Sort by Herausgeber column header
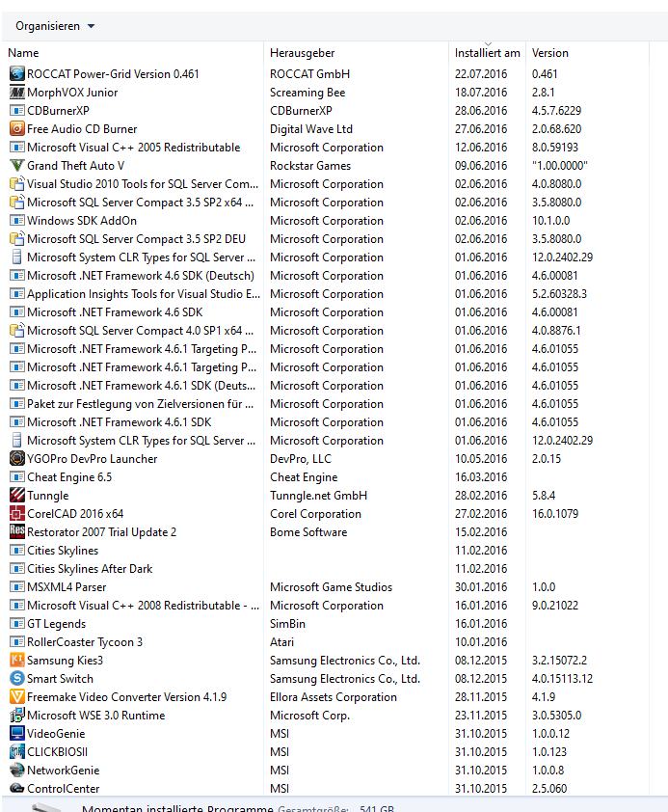The width and height of the screenshot is (668, 812). coord(302,53)
